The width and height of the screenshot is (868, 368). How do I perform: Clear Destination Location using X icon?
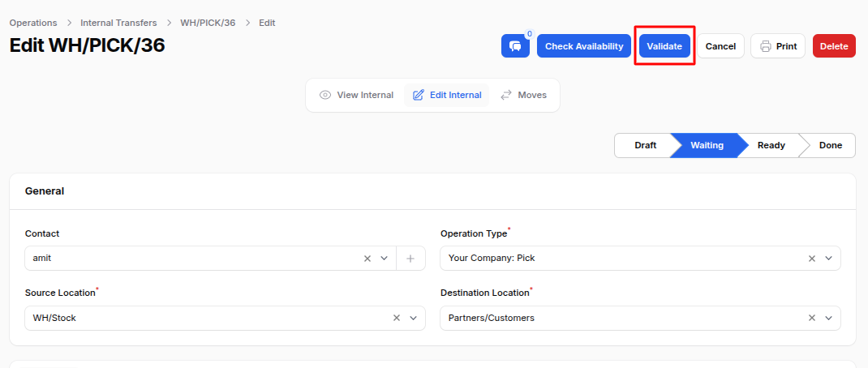point(812,319)
